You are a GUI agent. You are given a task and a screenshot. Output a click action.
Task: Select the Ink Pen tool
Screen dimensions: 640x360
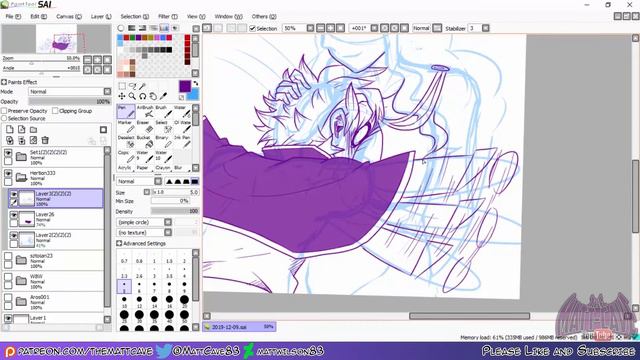pos(182,142)
